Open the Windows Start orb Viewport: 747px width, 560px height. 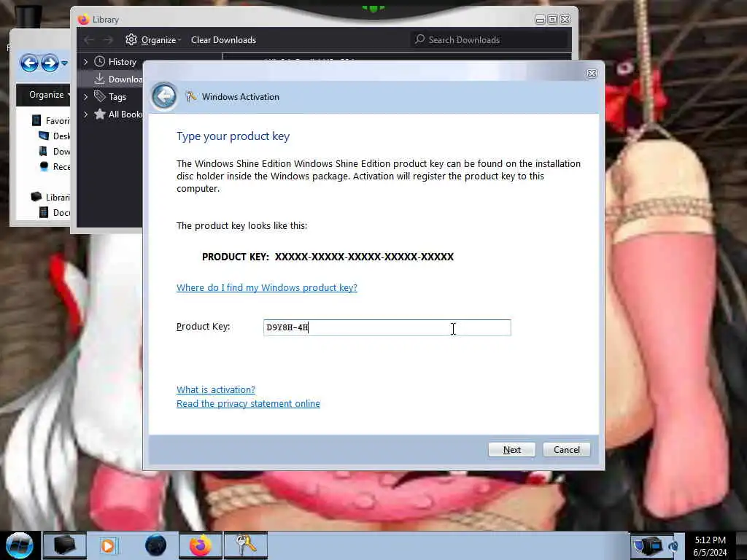[20, 545]
